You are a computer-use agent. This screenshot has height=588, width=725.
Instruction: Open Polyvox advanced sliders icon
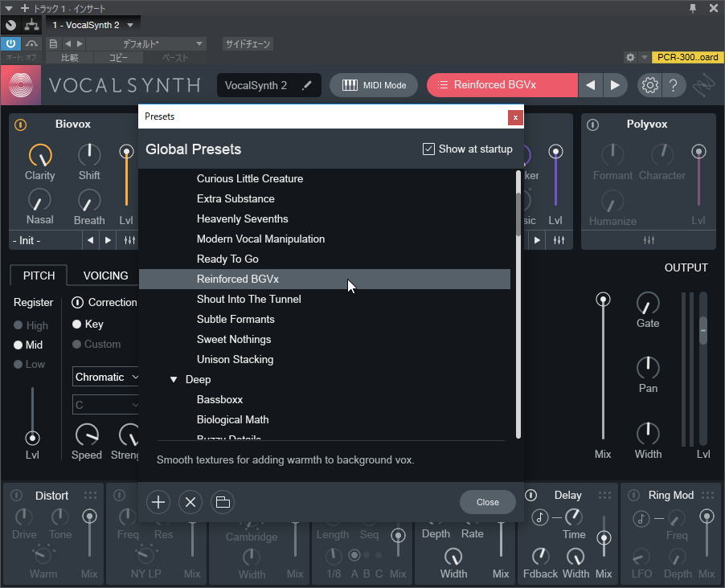(649, 240)
